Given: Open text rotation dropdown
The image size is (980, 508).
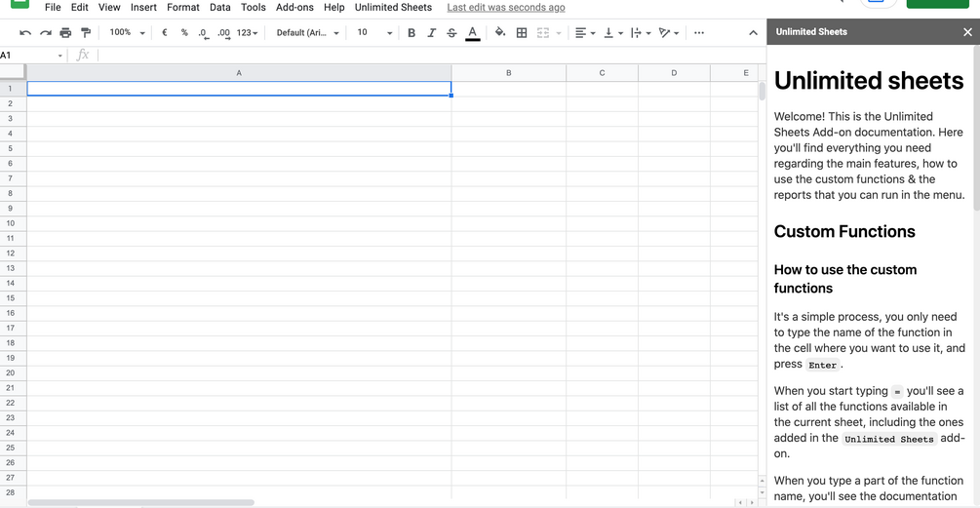Looking at the screenshot, I should coord(669,32).
